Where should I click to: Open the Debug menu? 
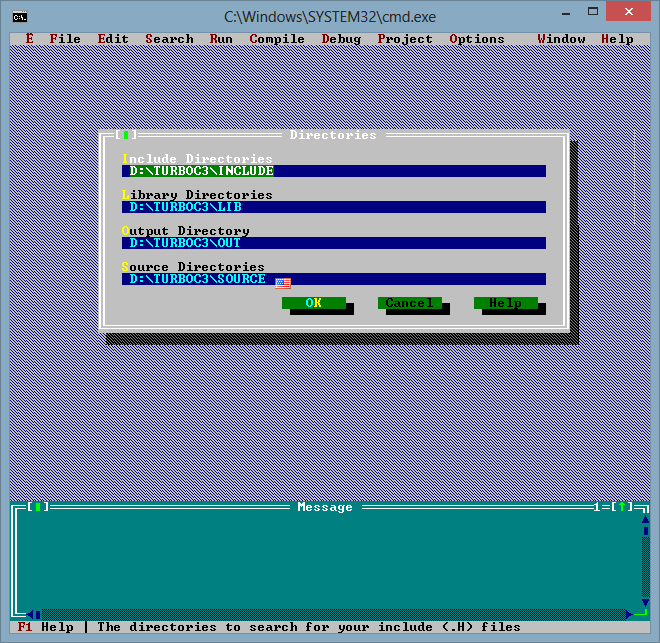[x=341, y=39]
